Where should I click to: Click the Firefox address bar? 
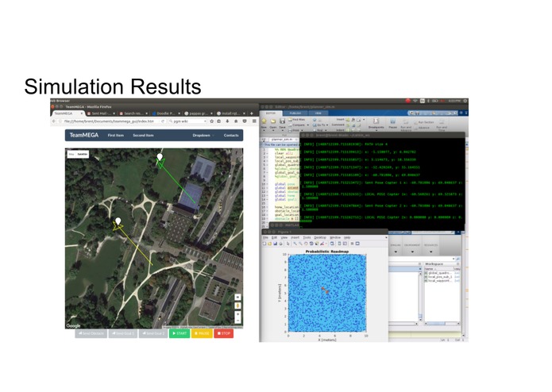click(112, 121)
